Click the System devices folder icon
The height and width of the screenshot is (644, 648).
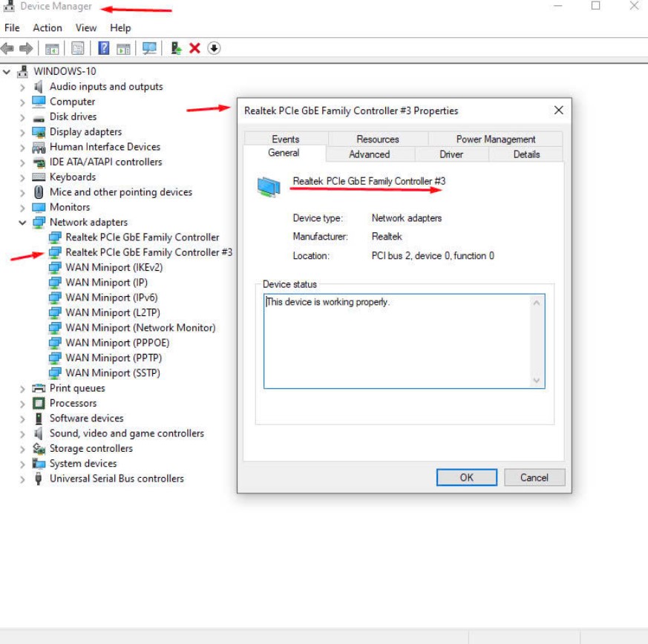coord(39,464)
